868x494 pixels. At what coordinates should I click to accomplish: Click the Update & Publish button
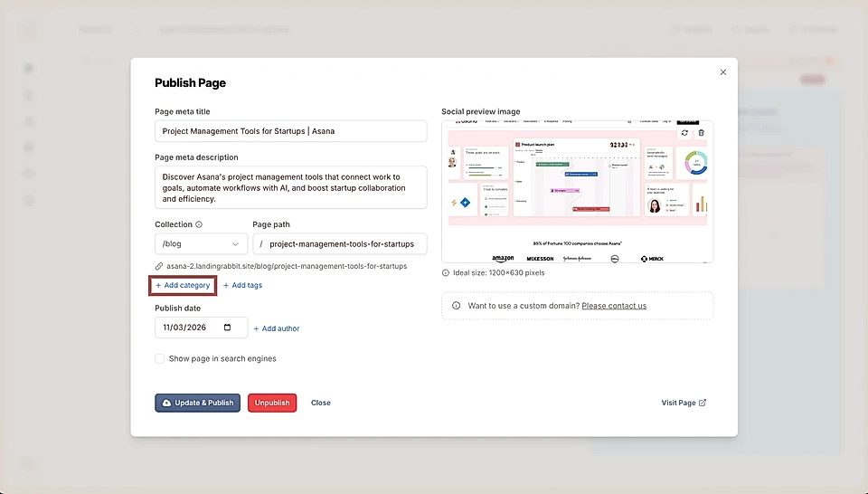(198, 403)
